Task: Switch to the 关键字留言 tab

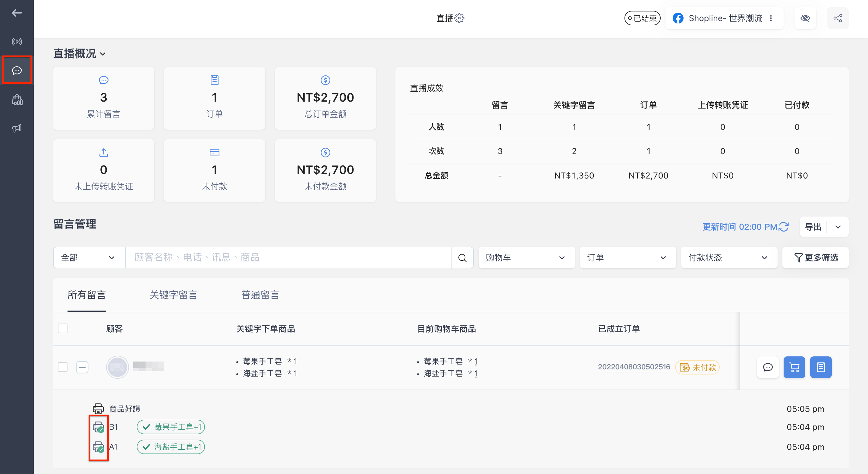Action: pos(173,295)
